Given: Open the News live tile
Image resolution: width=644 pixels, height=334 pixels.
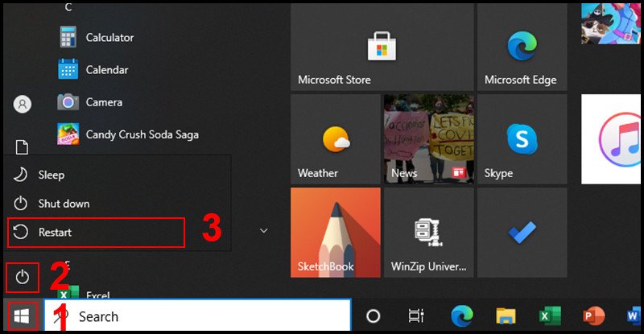Looking at the screenshot, I should [427, 139].
